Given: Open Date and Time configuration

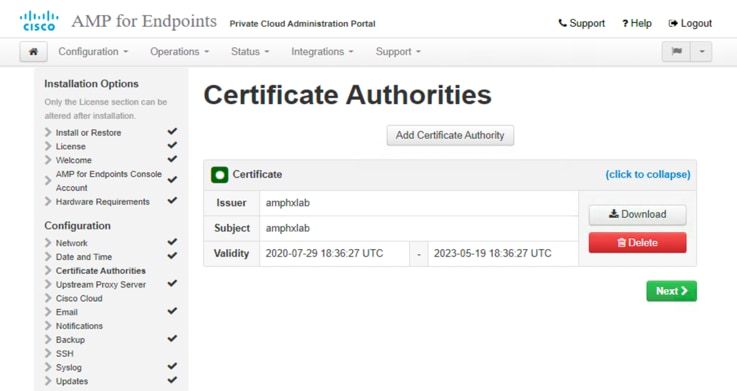Looking at the screenshot, I should [84, 257].
